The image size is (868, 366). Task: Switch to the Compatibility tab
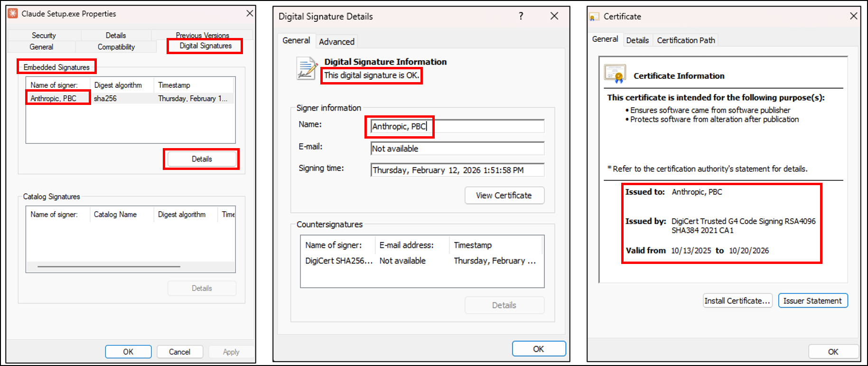click(x=116, y=47)
